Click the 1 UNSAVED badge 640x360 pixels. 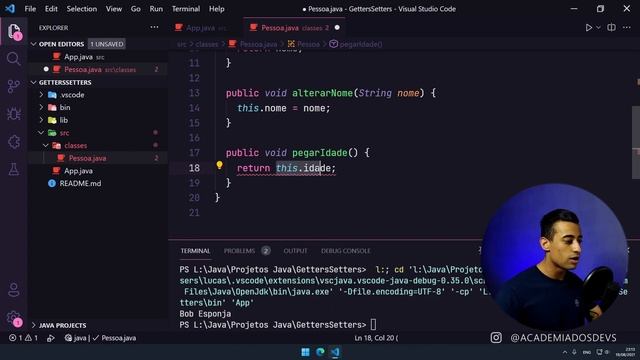tap(107, 44)
